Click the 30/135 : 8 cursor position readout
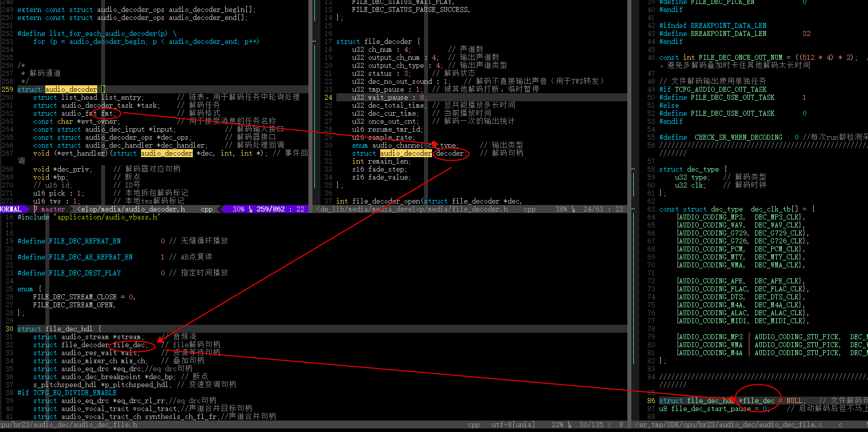The height and width of the screenshot is (432, 868). pos(601,425)
